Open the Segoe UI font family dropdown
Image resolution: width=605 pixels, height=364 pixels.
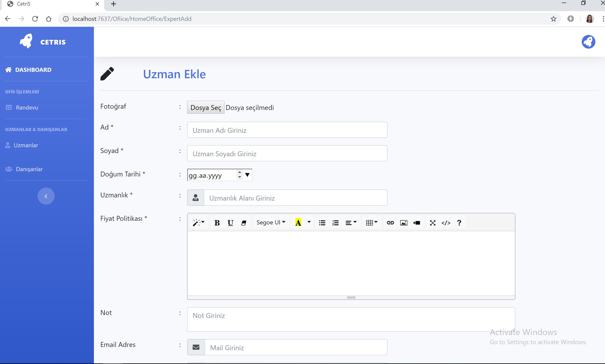pos(271,222)
